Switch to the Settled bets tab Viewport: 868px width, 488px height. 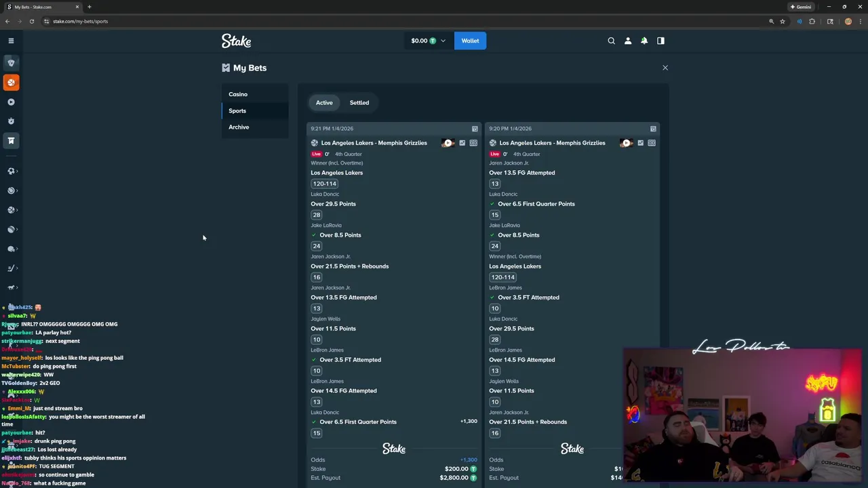pos(359,102)
